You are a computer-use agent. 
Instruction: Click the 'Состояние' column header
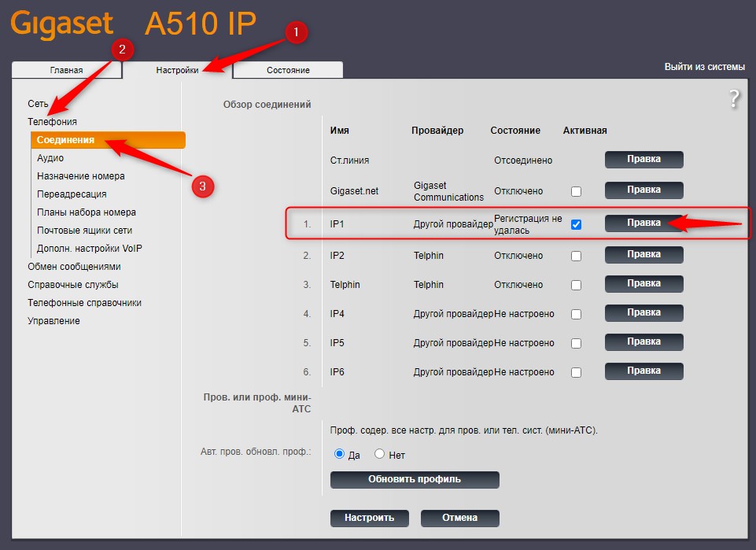click(x=515, y=131)
